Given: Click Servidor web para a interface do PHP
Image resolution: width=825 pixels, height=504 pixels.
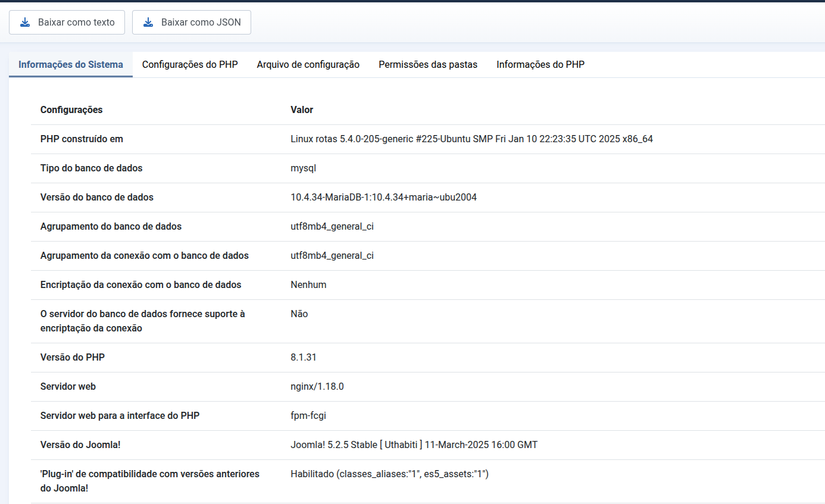Looking at the screenshot, I should tap(120, 416).
